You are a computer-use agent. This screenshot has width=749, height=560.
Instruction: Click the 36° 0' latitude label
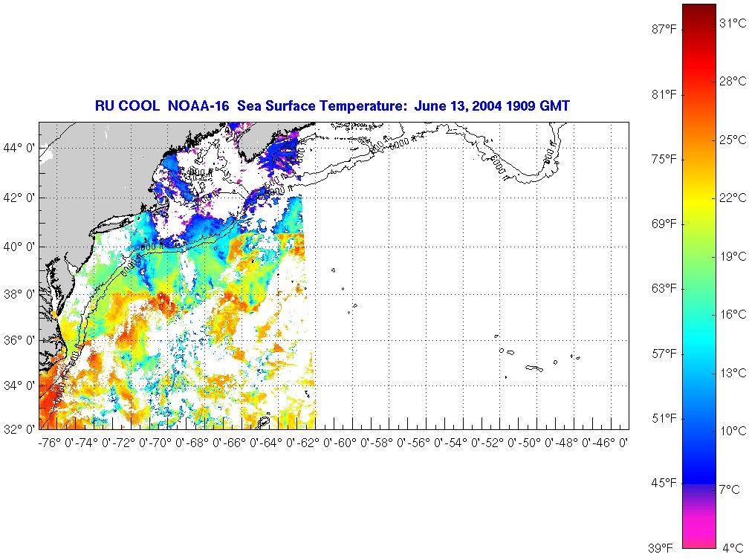click(x=19, y=340)
